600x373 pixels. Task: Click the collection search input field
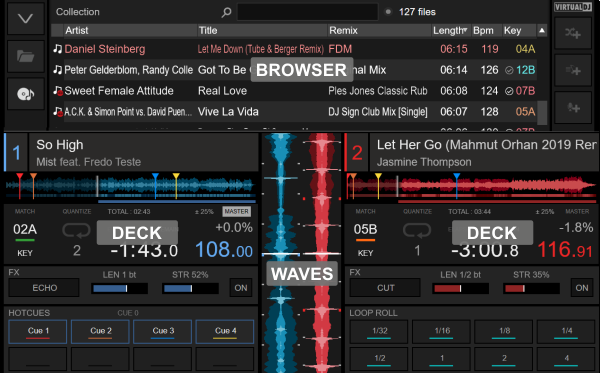click(308, 12)
